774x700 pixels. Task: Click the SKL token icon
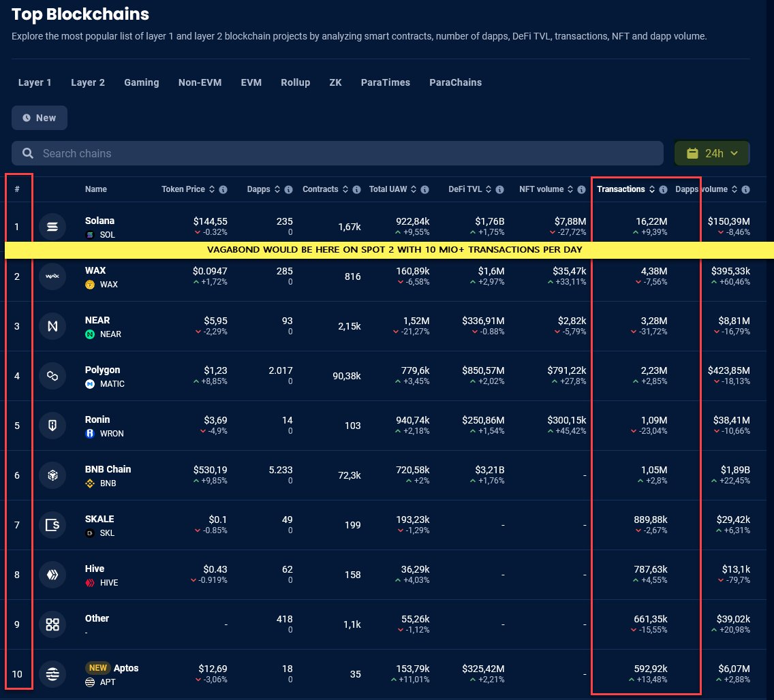90,533
